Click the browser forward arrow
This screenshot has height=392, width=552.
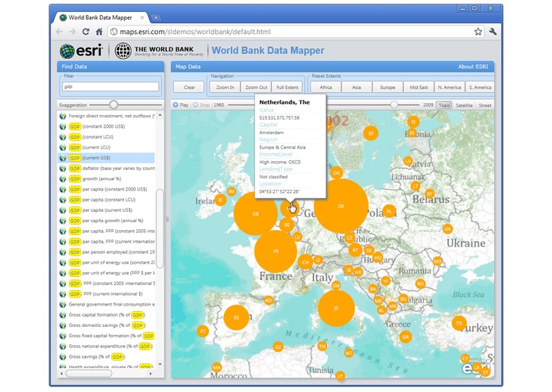click(x=72, y=32)
